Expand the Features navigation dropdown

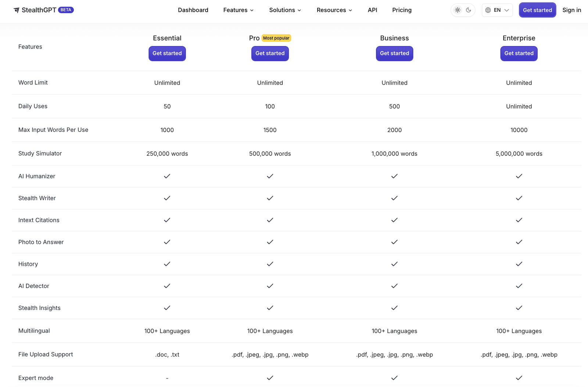238,10
